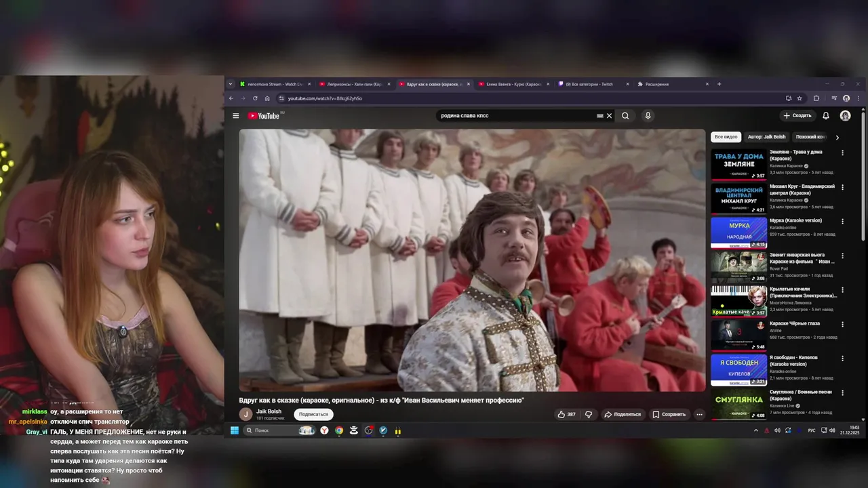The width and height of the screenshot is (868, 488).
Task: Open the 'Трава у дома' thumbnail
Action: tap(738, 164)
